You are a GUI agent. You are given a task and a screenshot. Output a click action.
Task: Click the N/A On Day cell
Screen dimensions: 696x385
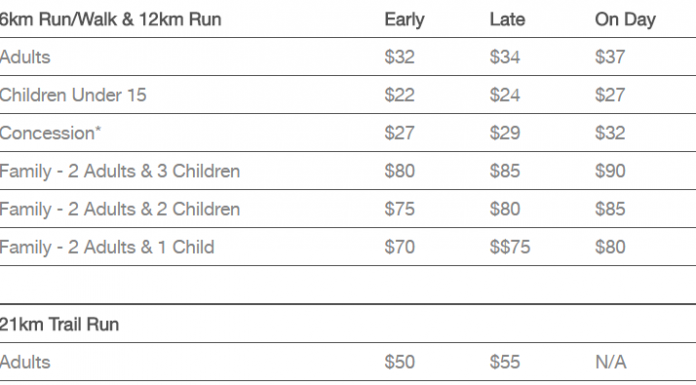pos(611,362)
